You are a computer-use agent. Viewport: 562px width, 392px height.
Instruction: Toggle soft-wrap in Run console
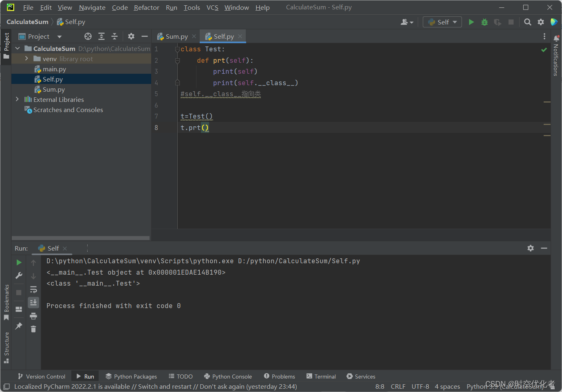tap(33, 290)
